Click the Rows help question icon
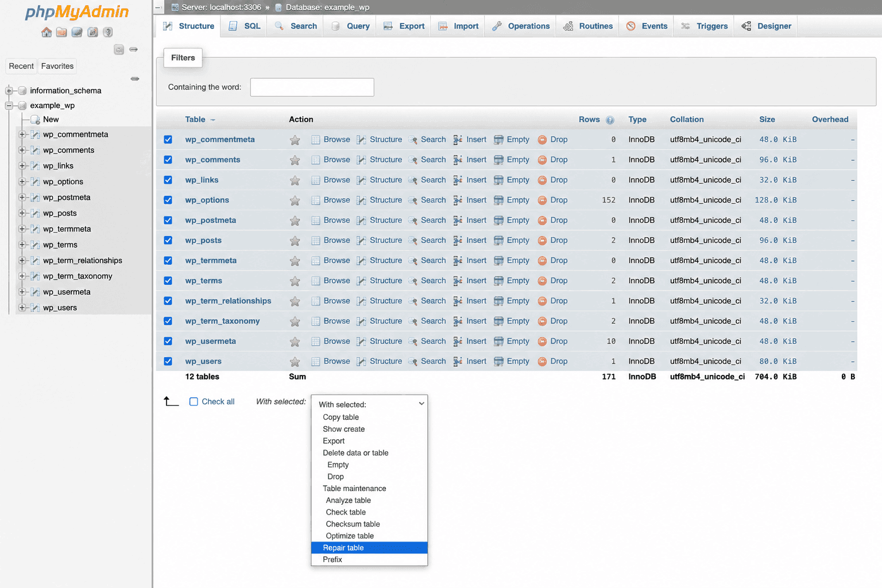 click(x=610, y=120)
